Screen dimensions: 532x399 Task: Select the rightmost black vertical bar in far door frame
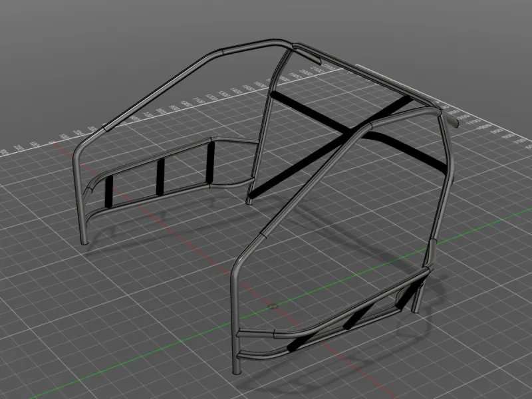(x=211, y=162)
